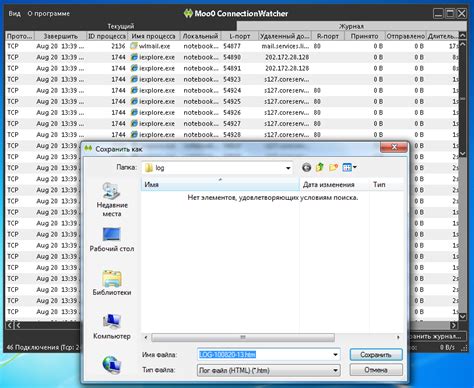Screen dimensions: 474x388
Task: Go up one folder level icon
Action: pos(320,167)
